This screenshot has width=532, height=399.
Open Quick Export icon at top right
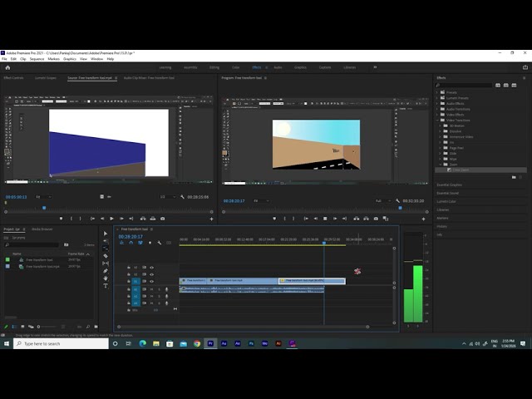click(525, 67)
